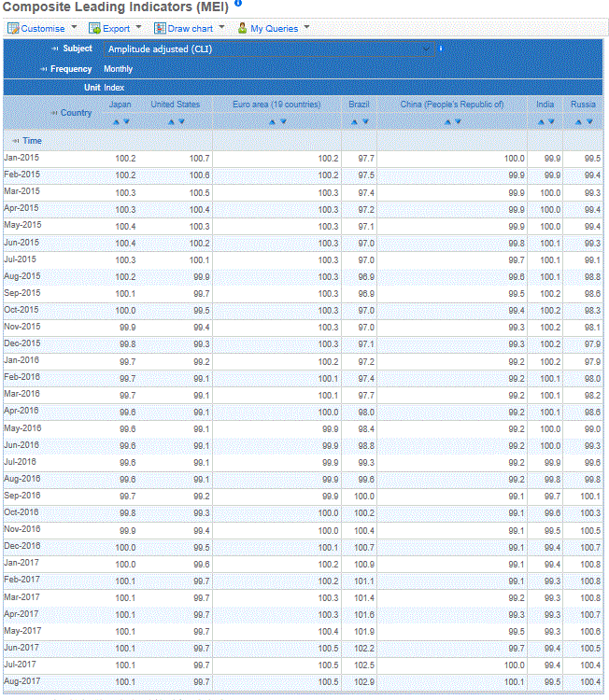Click the Brazil column header
Screen dimensions: 609x700
(x=360, y=105)
